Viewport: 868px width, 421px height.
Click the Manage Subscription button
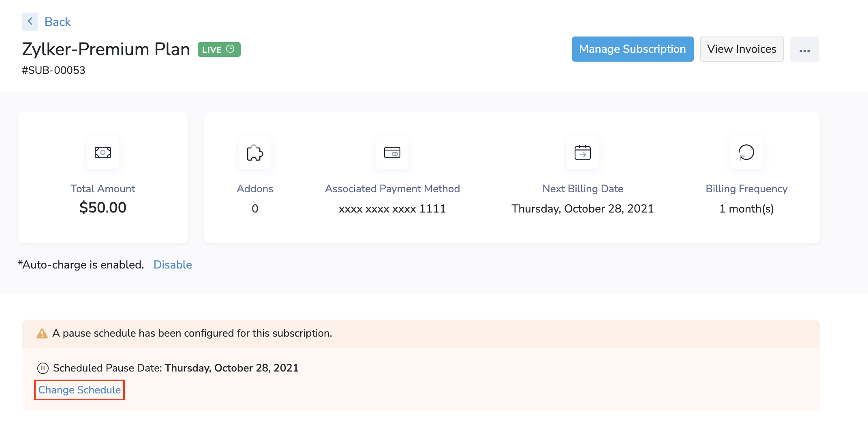632,49
